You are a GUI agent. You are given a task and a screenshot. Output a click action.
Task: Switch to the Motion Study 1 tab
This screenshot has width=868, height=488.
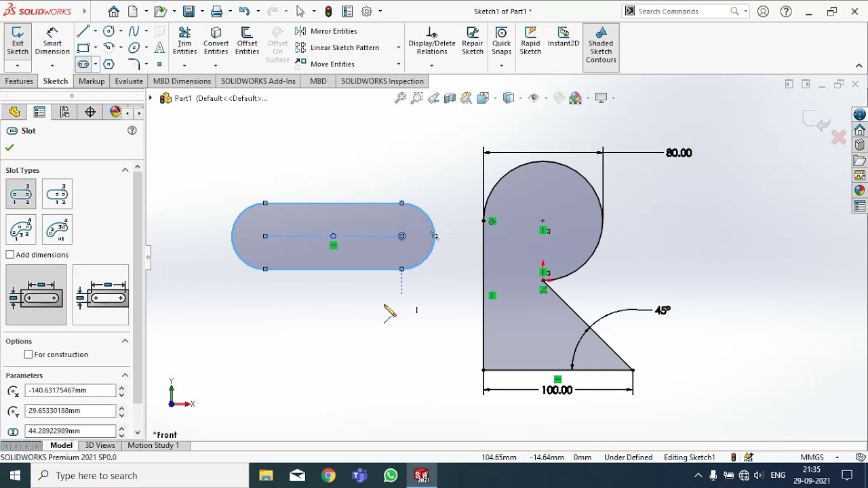click(x=153, y=445)
